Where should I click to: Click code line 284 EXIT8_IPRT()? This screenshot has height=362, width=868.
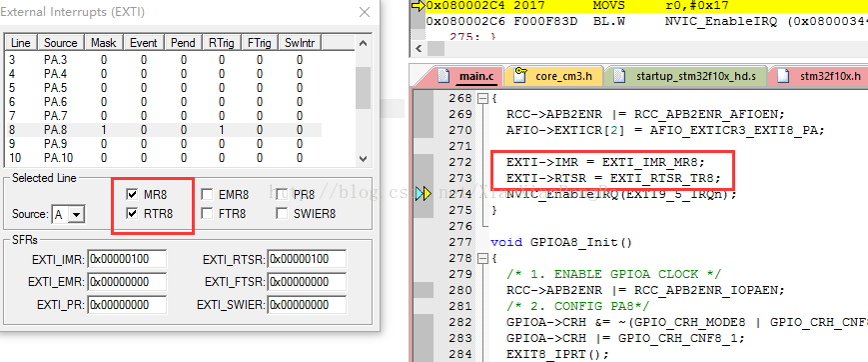[557, 354]
